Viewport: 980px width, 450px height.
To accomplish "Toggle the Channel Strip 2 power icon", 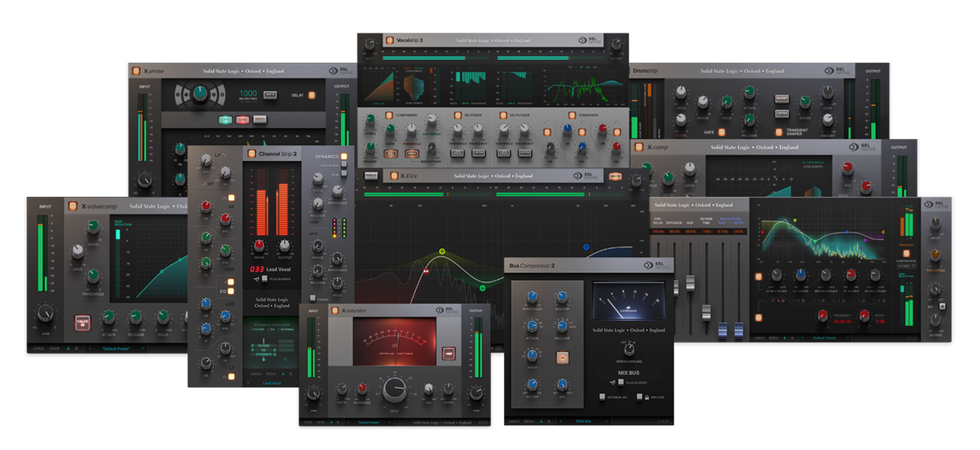I will point(251,154).
